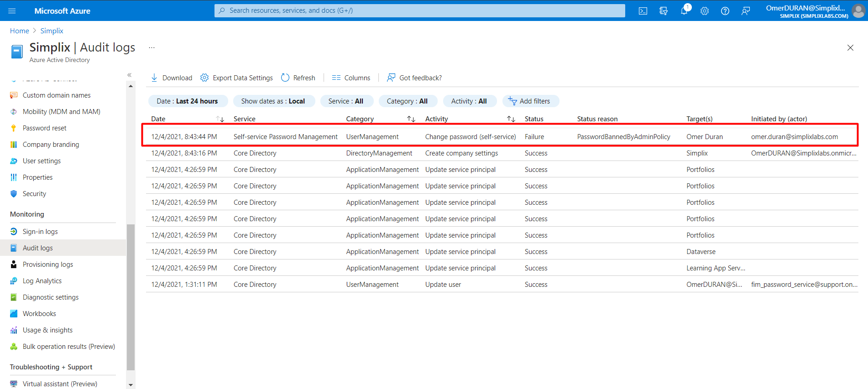Open the notifications bell
This screenshot has width=868, height=389.
click(684, 11)
